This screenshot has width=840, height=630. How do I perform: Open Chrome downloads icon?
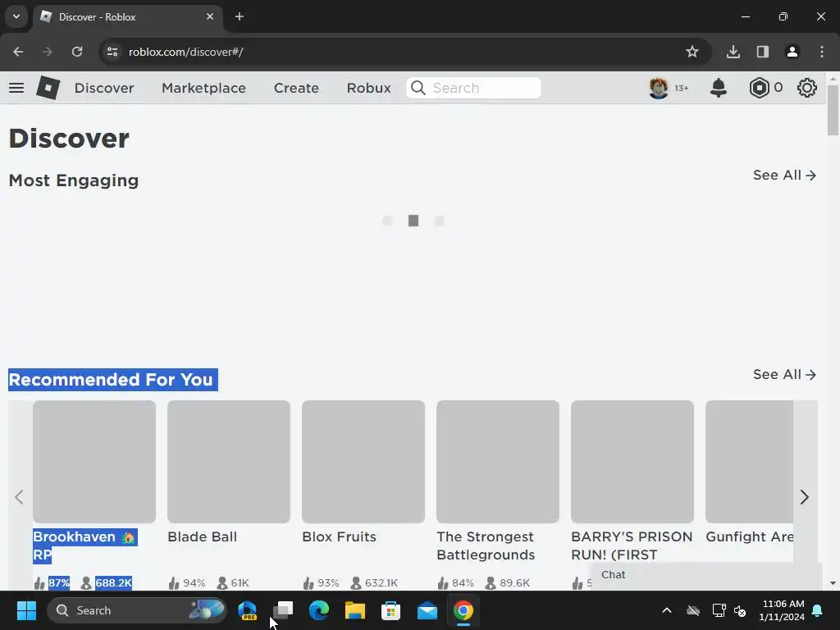pos(733,52)
